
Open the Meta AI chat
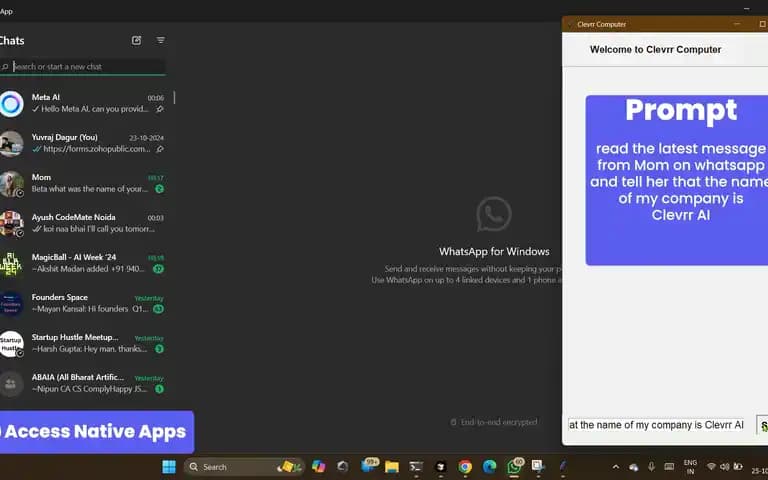[x=83, y=103]
